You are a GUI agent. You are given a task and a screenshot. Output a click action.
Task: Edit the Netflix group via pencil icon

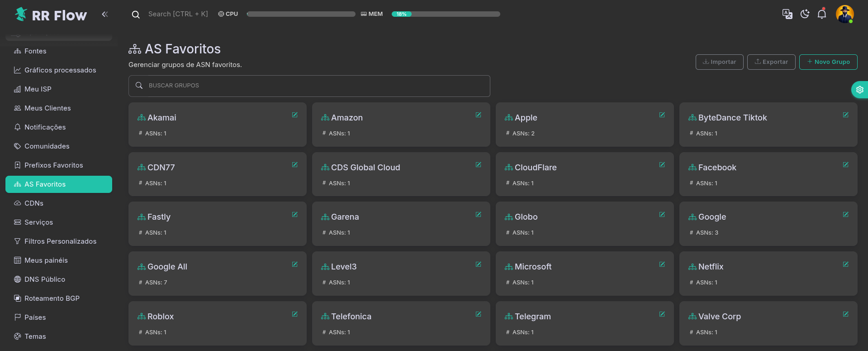point(845,264)
